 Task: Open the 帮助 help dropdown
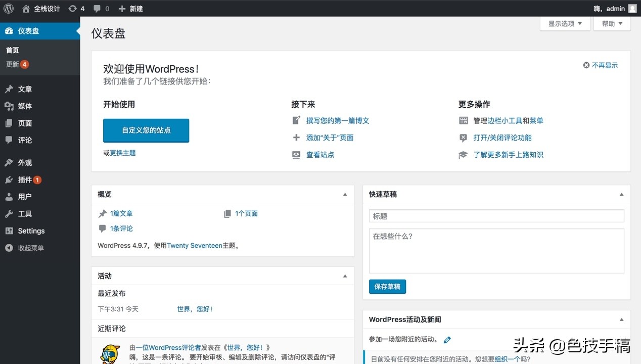point(612,24)
